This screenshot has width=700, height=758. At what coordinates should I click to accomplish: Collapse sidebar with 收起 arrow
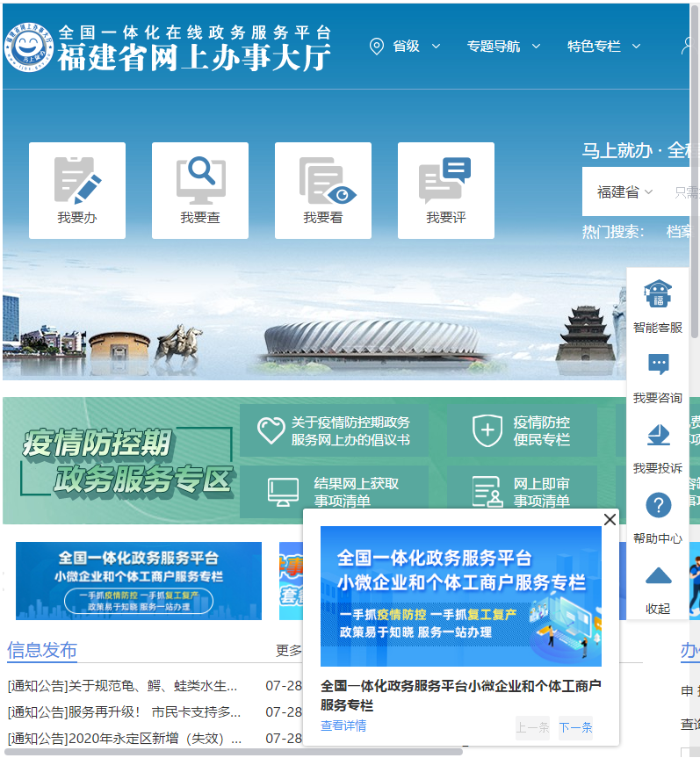[x=658, y=576]
